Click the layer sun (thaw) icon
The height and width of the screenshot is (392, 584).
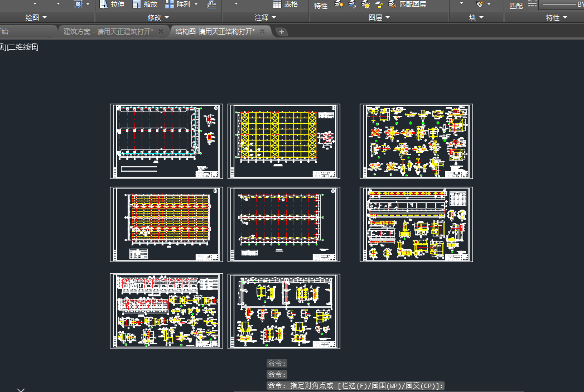pyautogui.click(x=365, y=4)
